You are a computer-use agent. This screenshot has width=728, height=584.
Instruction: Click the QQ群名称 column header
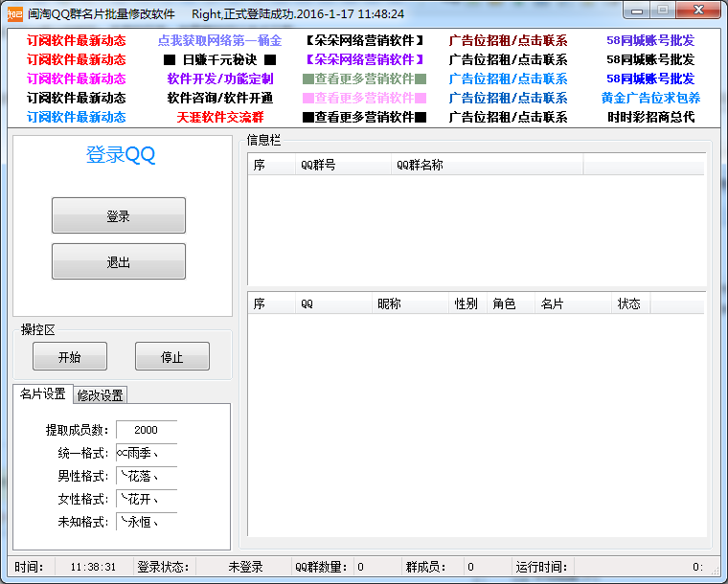click(487, 165)
